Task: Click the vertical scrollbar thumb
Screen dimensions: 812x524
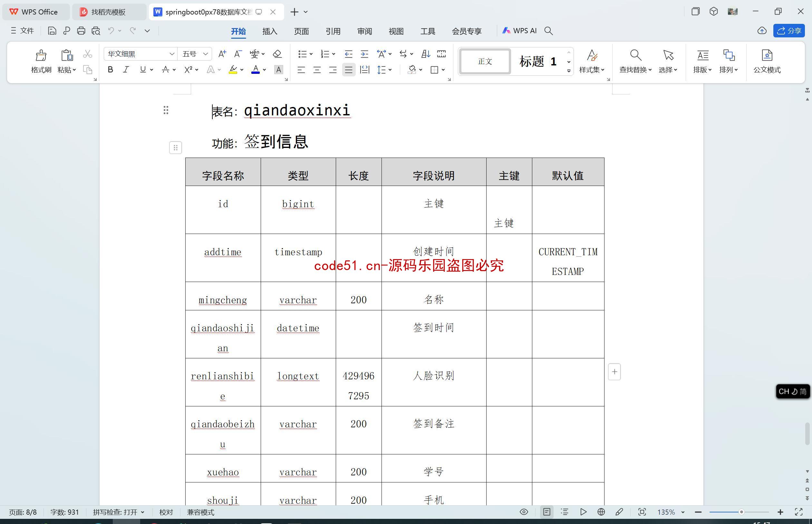Action: [807, 433]
